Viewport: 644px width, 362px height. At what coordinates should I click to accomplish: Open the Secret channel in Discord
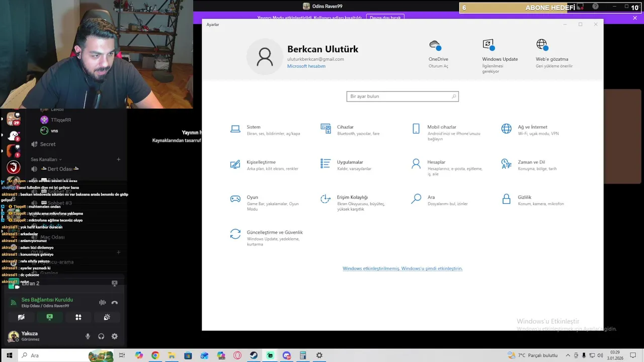(48, 144)
